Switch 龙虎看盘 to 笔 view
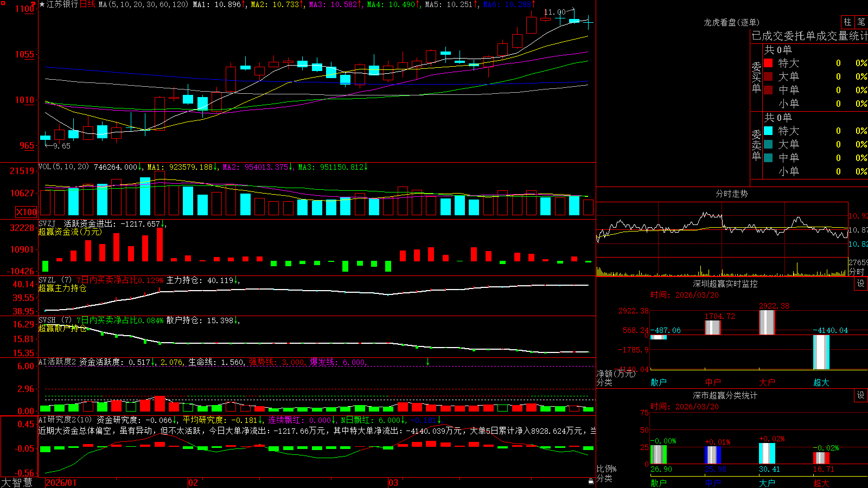The image size is (868, 488). click(x=861, y=22)
